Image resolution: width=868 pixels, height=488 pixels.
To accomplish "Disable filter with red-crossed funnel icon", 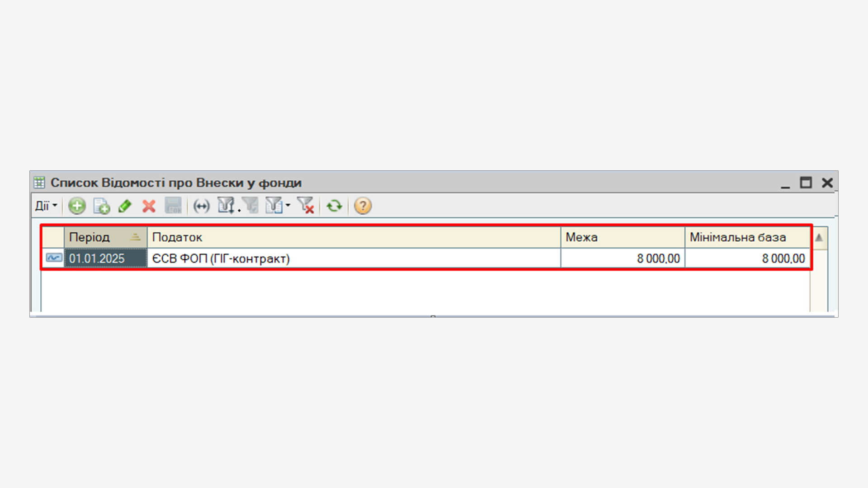I will point(306,206).
